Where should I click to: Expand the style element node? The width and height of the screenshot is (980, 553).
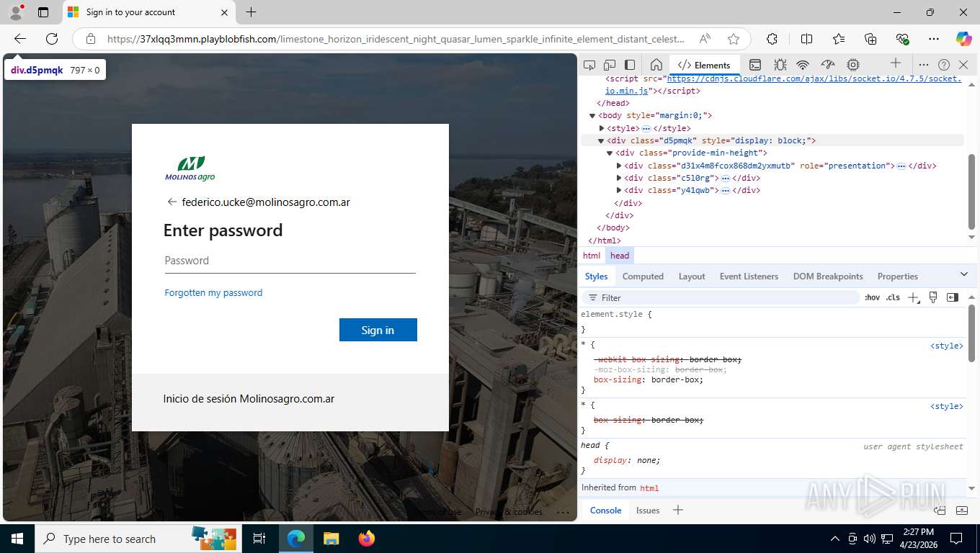(x=602, y=128)
